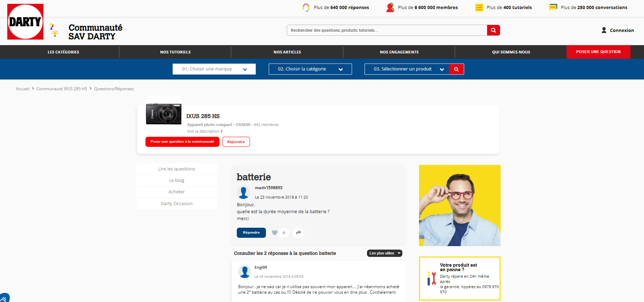Click the tutorials list icon next to 400 tutoriels
This screenshot has height=302, width=644.
(x=479, y=7)
